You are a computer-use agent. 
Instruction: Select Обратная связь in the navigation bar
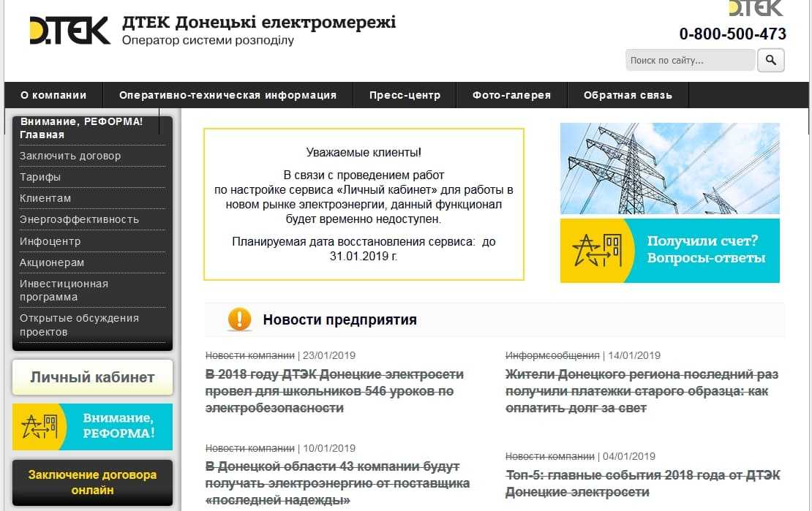(x=628, y=95)
